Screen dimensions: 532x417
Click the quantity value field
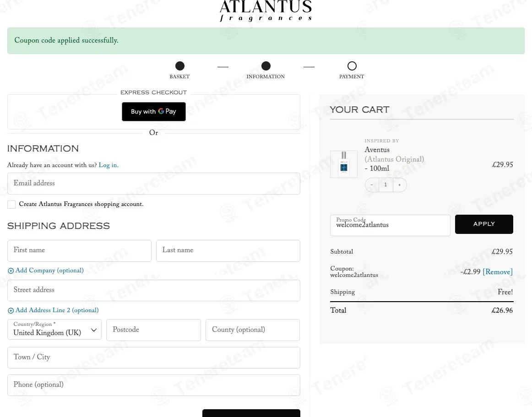coord(386,185)
